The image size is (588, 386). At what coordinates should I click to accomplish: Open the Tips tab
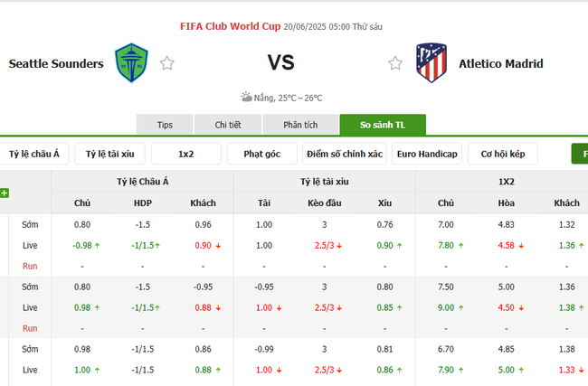[165, 125]
